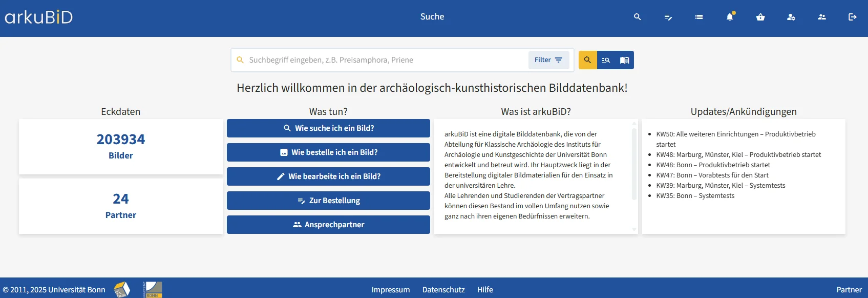Open notifications bell icon

tap(730, 17)
